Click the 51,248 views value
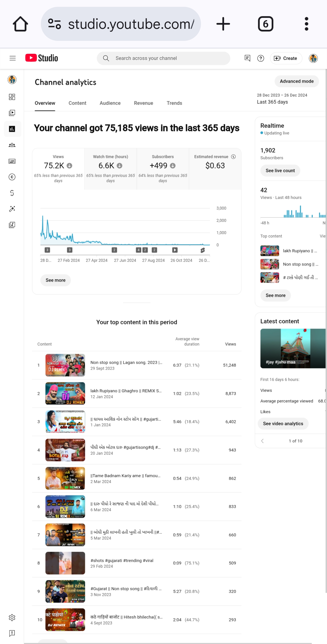The width and height of the screenshot is (327, 644). tap(229, 365)
